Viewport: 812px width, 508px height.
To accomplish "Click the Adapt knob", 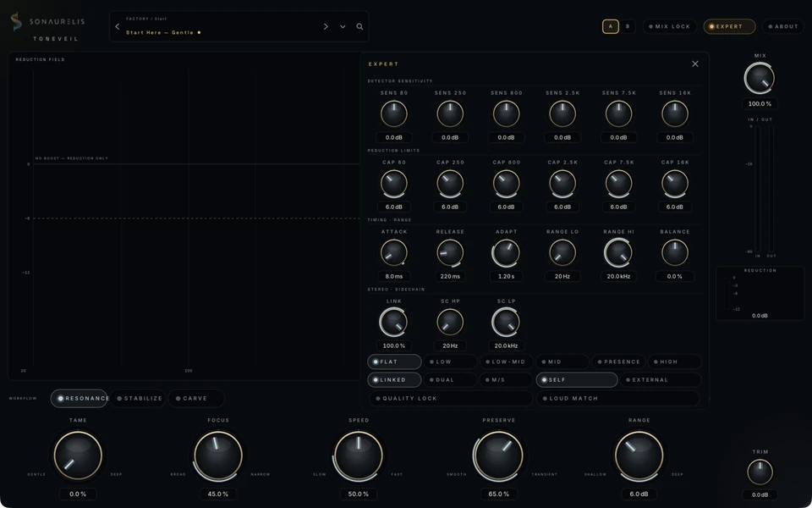I will (x=506, y=252).
